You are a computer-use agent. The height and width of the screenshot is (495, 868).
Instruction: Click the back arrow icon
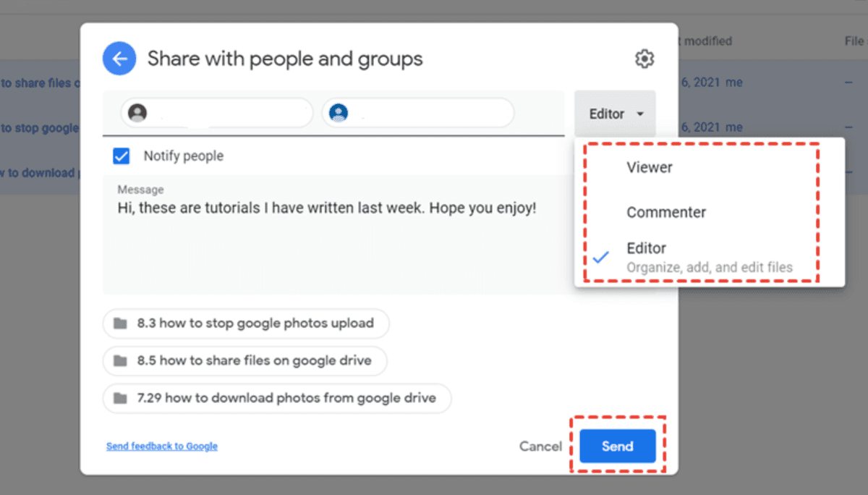point(119,58)
